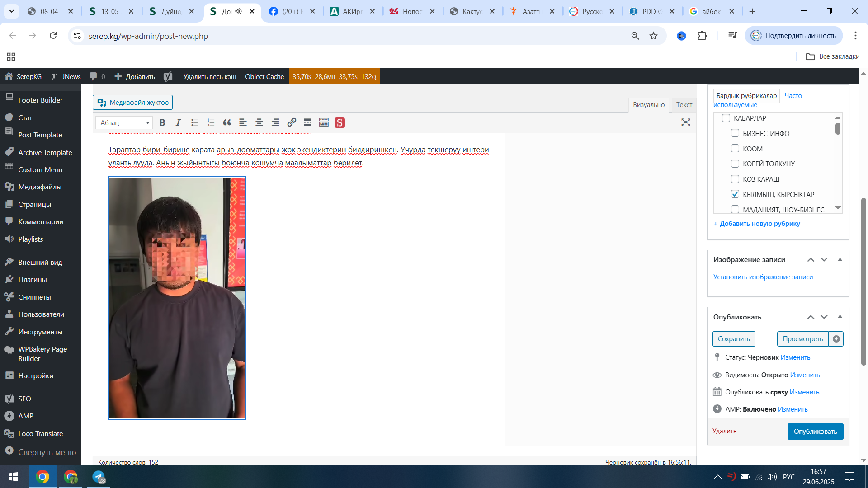Uncheck КЫЛМЫШ, КЫРСЫКТАР category
Viewport: 868px width, 488px height.
(x=735, y=194)
